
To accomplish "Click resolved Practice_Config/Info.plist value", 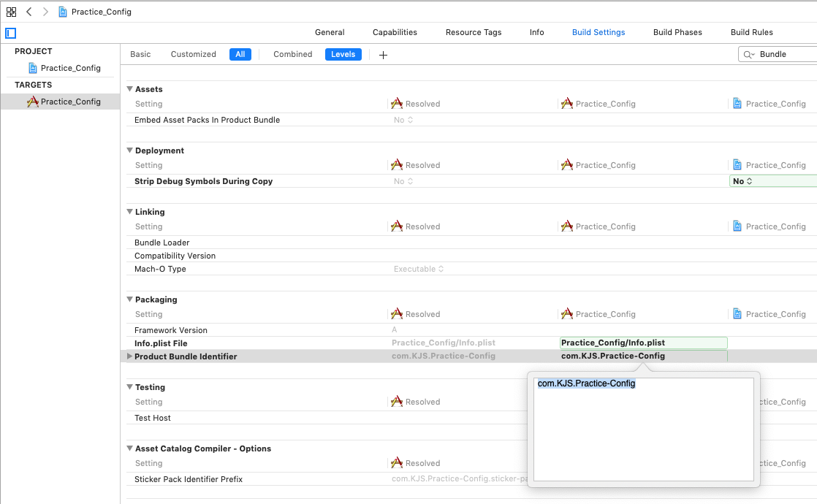I will pyautogui.click(x=444, y=343).
